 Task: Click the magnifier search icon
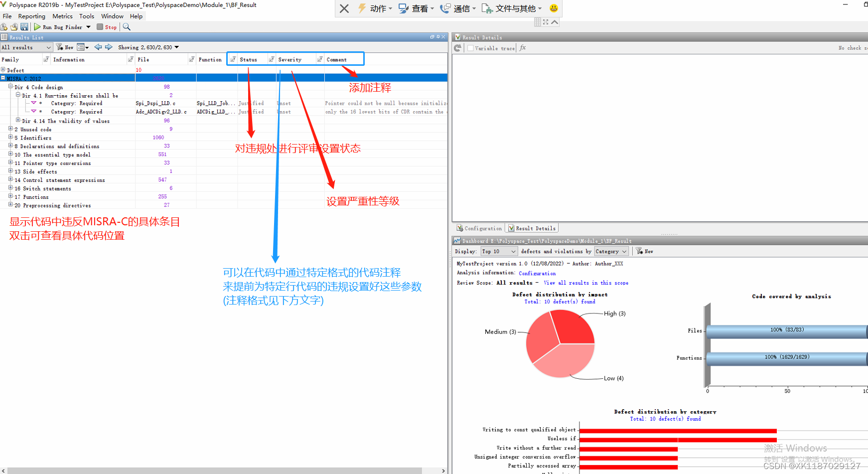(127, 27)
